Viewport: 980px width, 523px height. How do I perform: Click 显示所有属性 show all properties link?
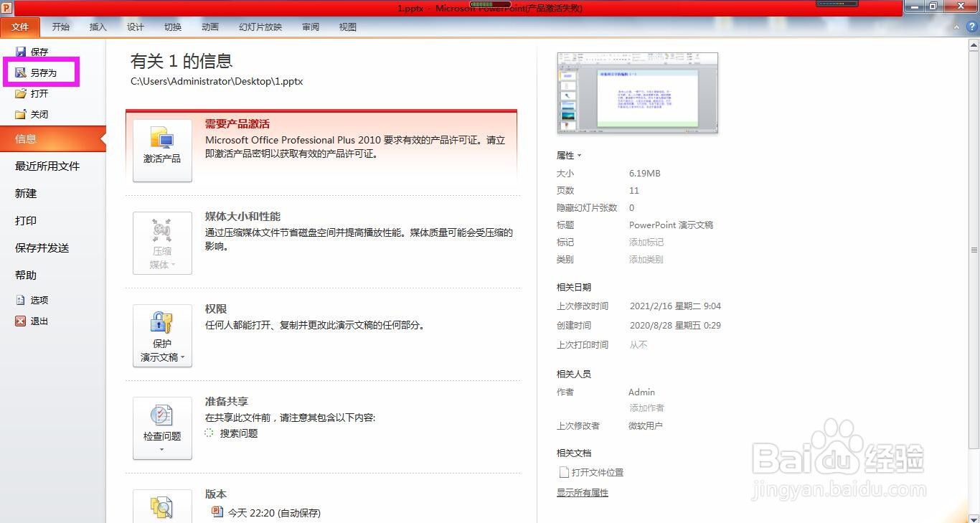click(x=583, y=493)
